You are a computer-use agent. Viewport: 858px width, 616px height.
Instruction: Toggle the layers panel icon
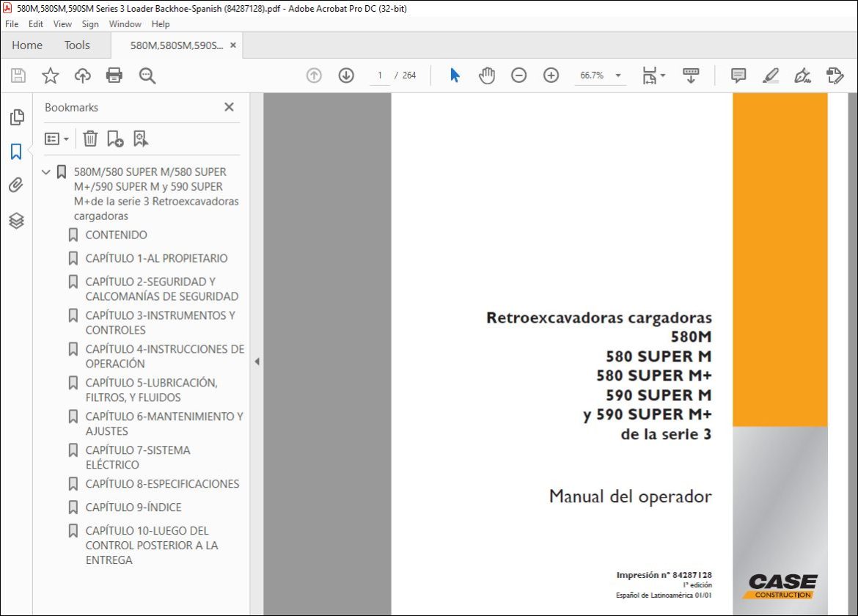coord(16,220)
